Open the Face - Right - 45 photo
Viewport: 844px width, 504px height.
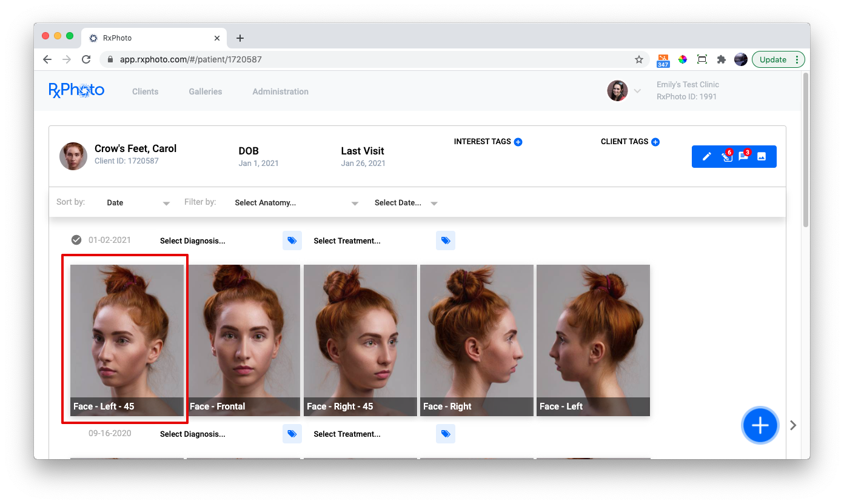tap(360, 340)
